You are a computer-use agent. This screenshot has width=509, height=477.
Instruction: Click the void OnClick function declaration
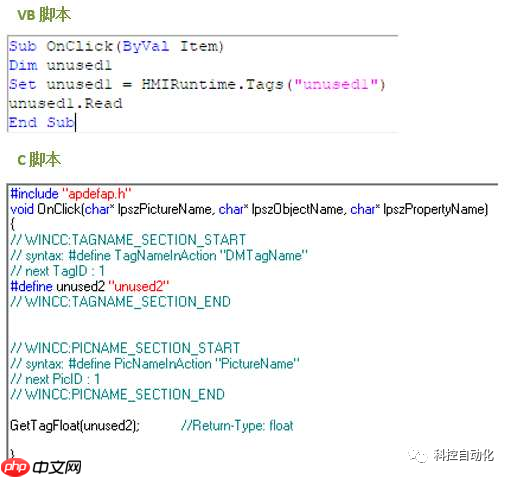(x=249, y=209)
